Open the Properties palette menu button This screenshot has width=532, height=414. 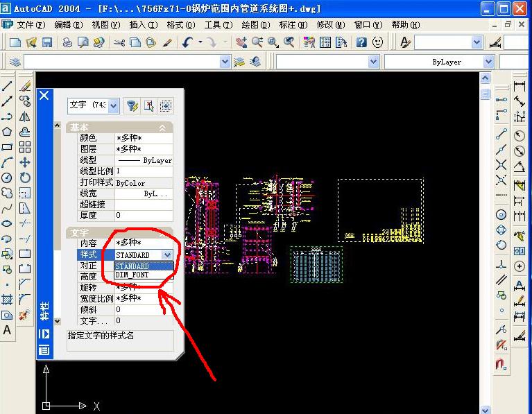pyautogui.click(x=44, y=350)
